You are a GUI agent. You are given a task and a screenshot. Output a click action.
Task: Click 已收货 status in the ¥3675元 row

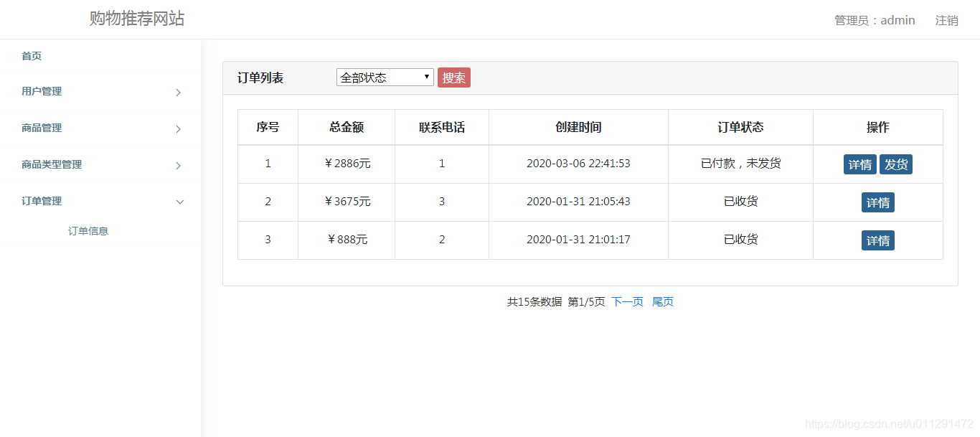[740, 202]
